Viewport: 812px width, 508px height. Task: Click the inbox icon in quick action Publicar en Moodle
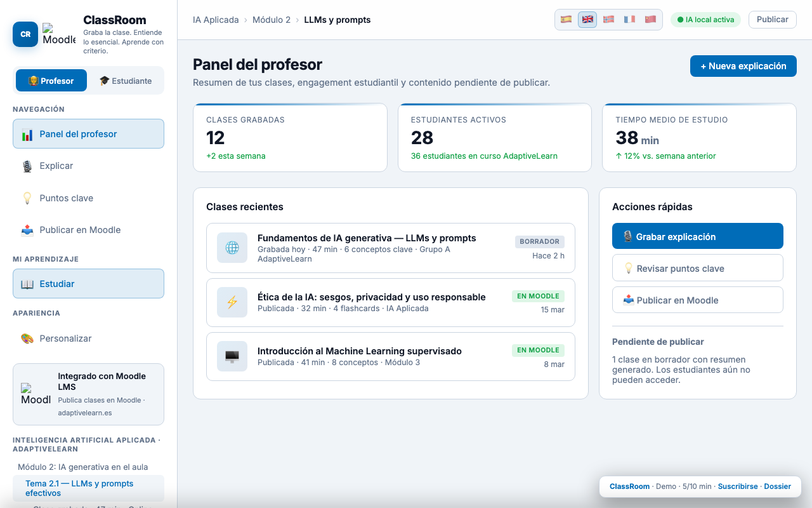[629, 300]
